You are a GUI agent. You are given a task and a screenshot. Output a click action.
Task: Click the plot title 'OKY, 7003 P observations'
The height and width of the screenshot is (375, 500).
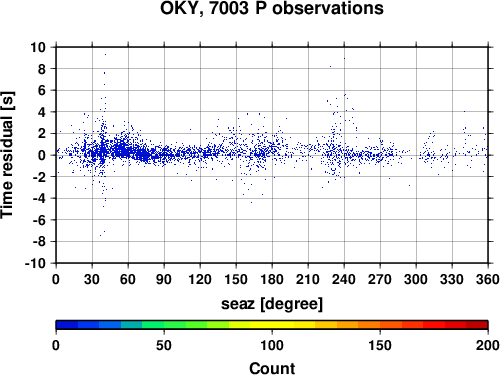(272, 8)
